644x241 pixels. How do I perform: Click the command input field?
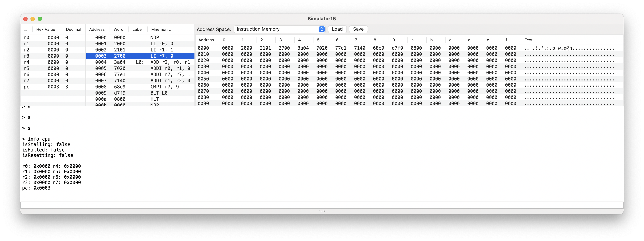321,205
